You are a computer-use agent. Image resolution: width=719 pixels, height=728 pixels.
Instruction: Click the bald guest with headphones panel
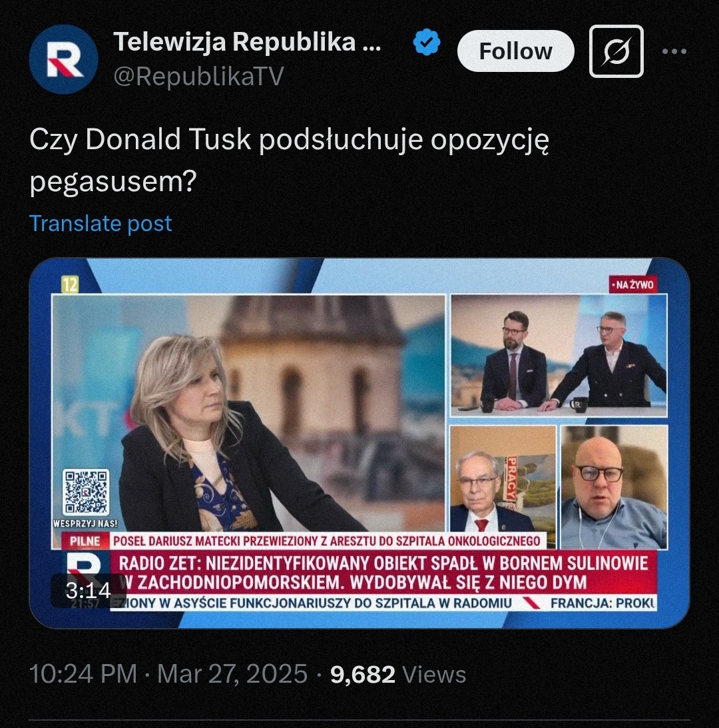(x=614, y=488)
